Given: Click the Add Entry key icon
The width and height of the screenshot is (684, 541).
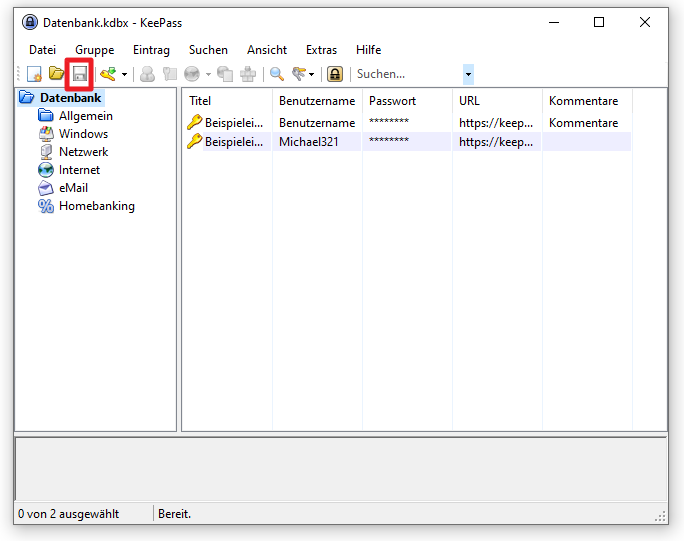Looking at the screenshot, I should 108,74.
